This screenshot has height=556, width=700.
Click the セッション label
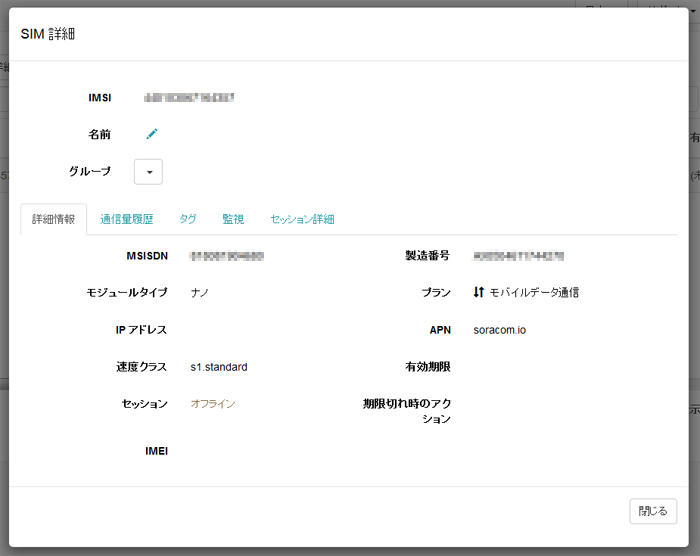click(145, 404)
